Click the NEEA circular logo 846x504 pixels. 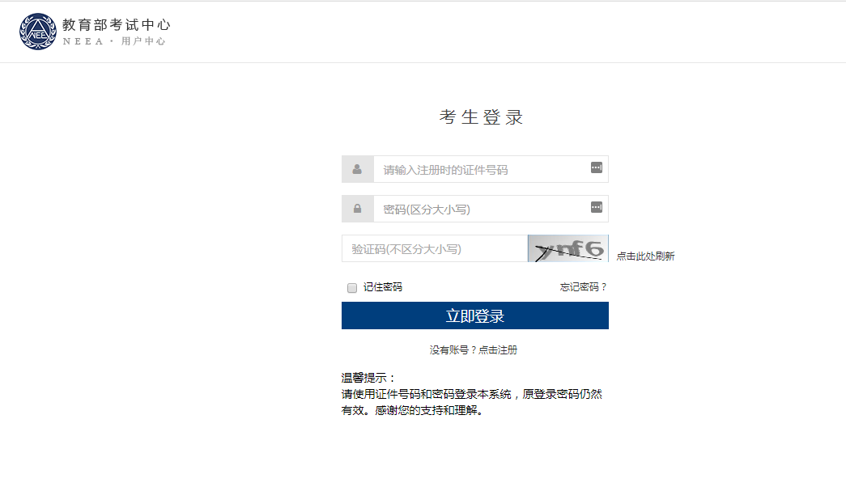point(37,32)
